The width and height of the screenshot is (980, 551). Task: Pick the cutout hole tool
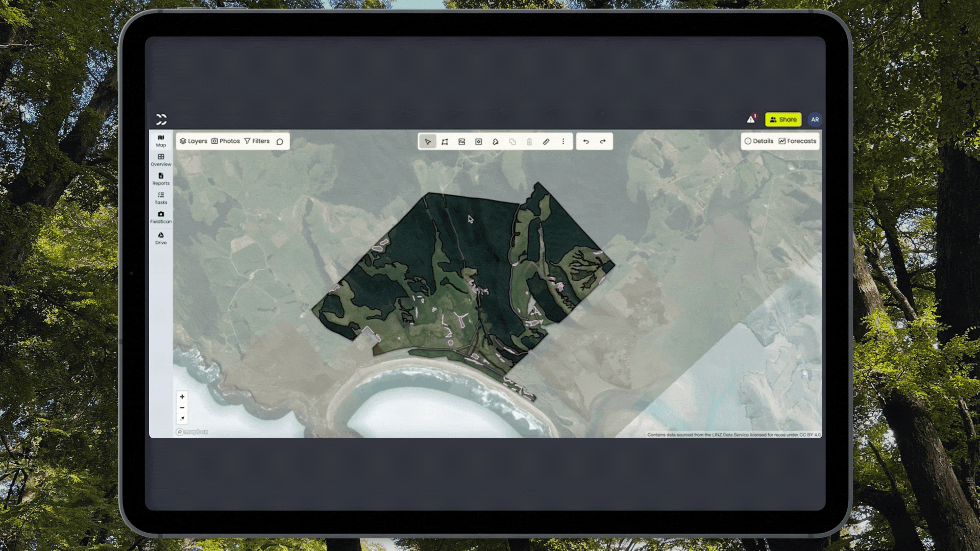(478, 141)
